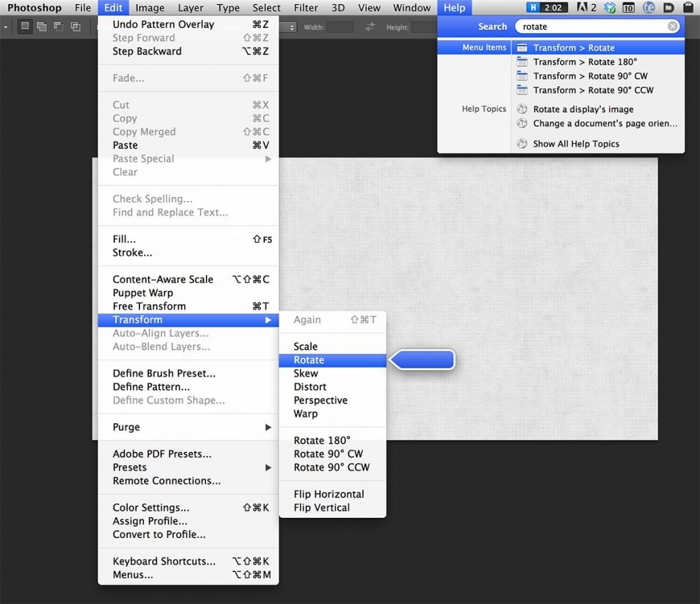Open the Image menu
The image size is (700, 604).
point(150,7)
